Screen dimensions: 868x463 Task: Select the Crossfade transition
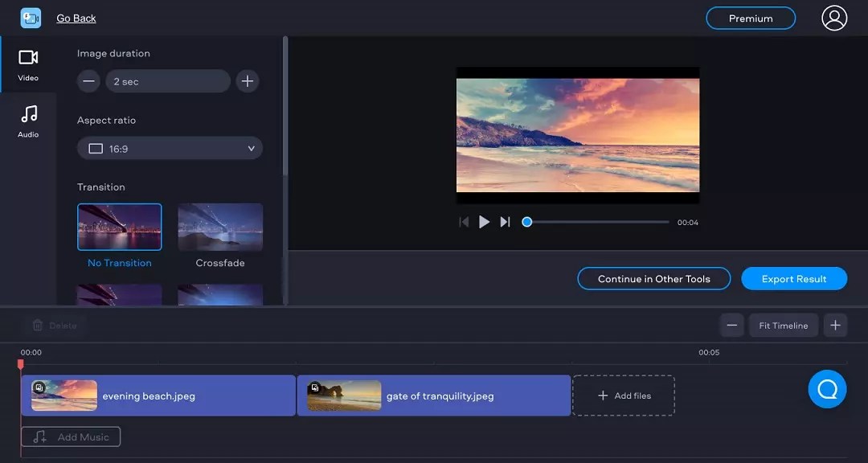click(x=220, y=227)
